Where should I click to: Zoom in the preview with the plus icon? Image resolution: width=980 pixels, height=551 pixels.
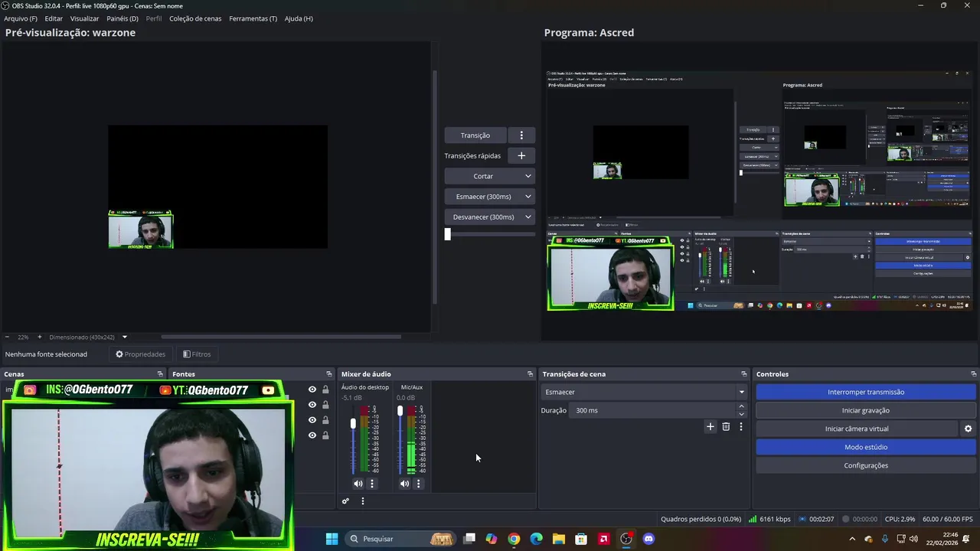[40, 337]
